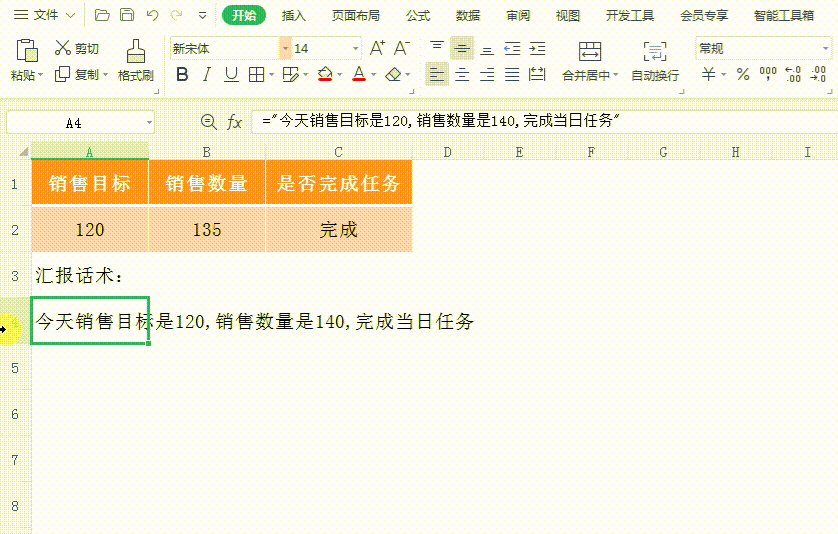Click the fx insert function icon
The image size is (838, 534).
(235, 122)
